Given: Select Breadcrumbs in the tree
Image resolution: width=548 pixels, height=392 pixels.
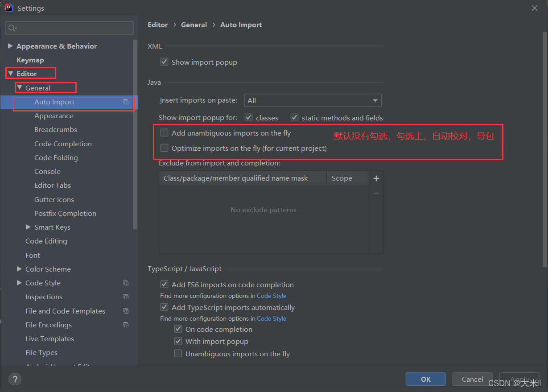Looking at the screenshot, I should click(x=56, y=130).
